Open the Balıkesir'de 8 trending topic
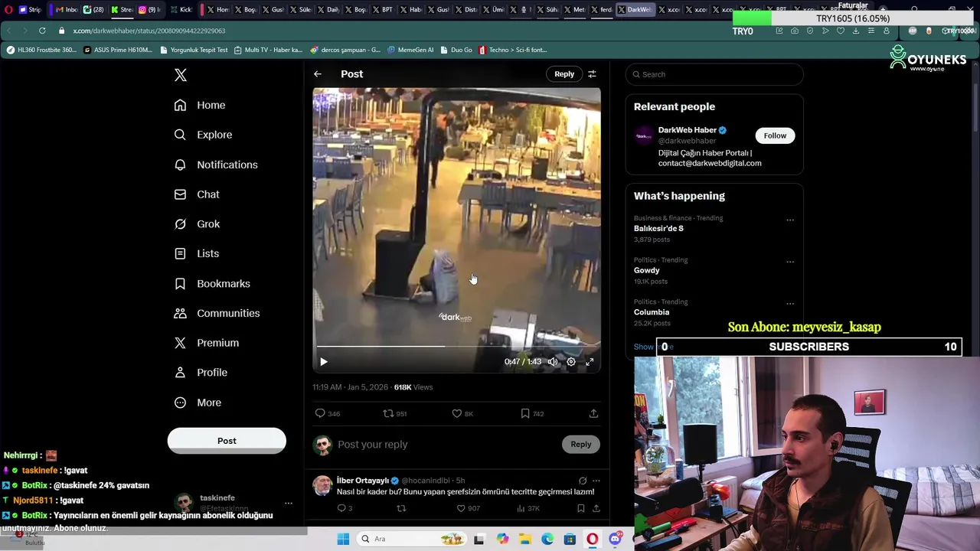This screenshot has height=551, width=980. pos(658,228)
